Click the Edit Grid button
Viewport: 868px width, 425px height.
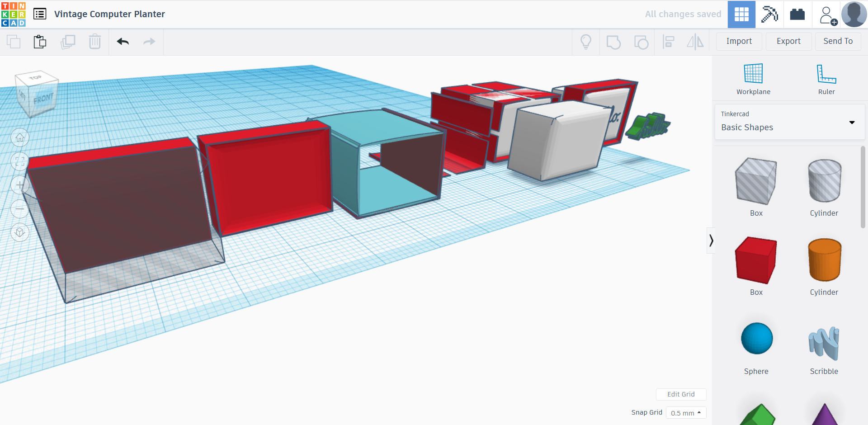(x=681, y=394)
